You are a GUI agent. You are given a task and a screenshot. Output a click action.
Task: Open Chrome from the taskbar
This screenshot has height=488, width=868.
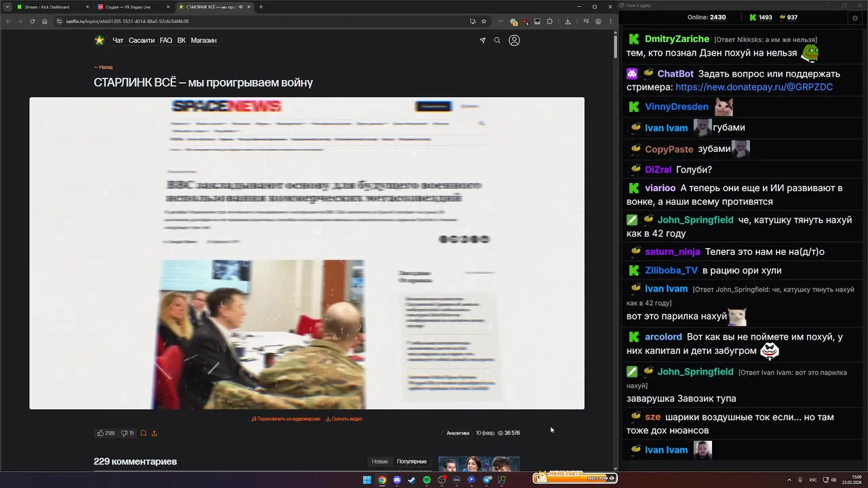pos(382,480)
